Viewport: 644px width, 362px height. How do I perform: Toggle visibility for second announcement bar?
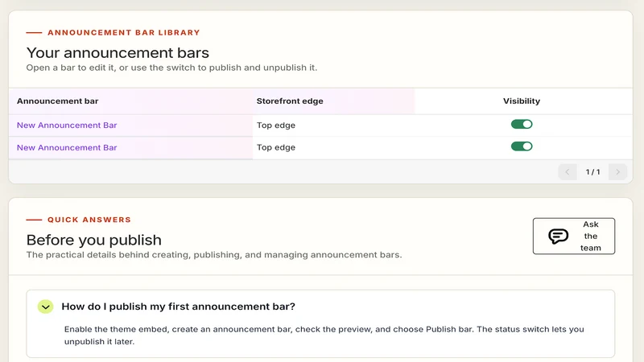(522, 146)
